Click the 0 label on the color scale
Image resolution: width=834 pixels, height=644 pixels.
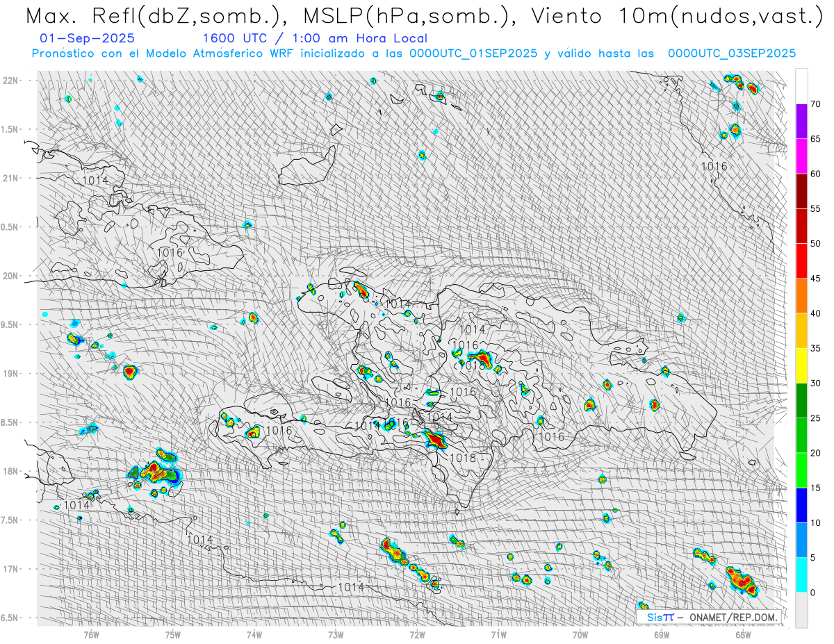point(812,592)
